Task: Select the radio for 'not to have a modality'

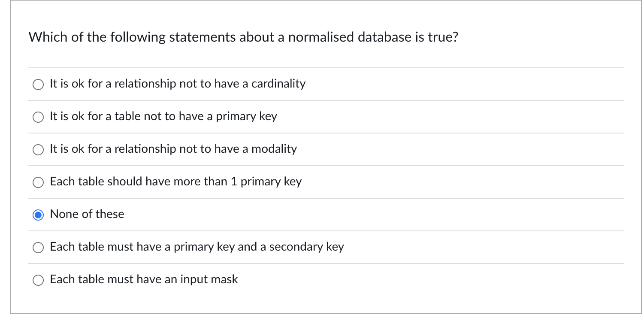Action: pyautogui.click(x=38, y=150)
